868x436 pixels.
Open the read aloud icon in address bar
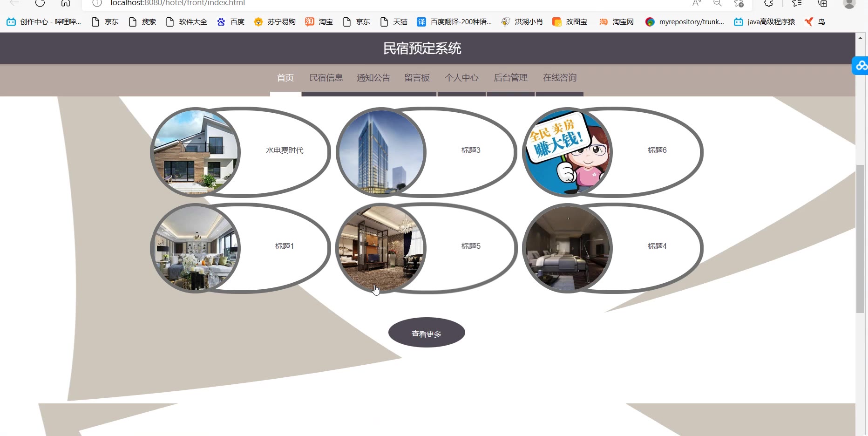[x=697, y=3]
